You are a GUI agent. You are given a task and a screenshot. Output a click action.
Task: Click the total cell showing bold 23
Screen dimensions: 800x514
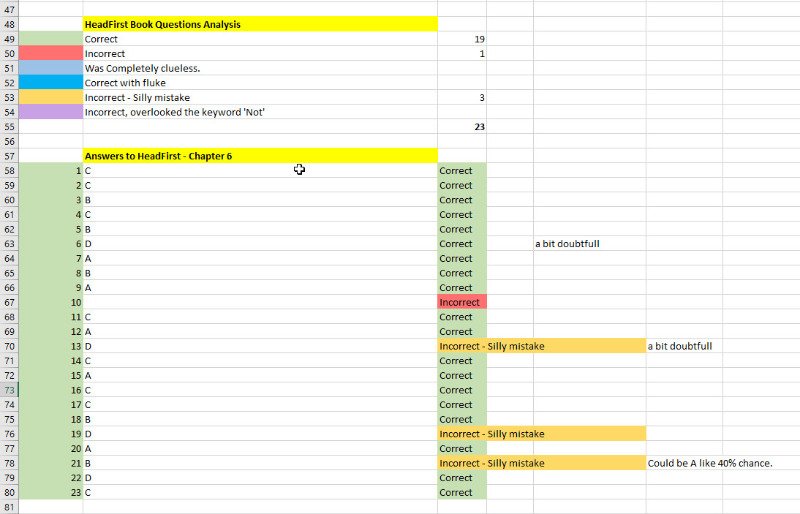tap(462, 127)
